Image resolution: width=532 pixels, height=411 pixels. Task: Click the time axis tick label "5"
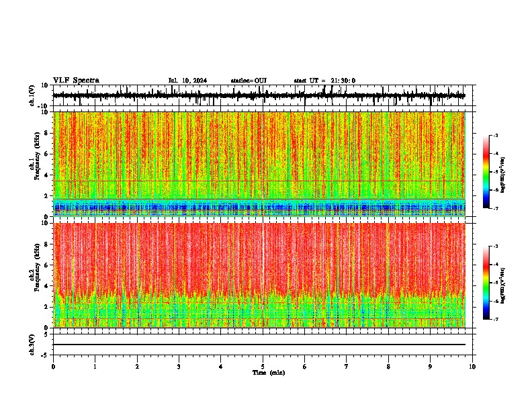click(263, 367)
